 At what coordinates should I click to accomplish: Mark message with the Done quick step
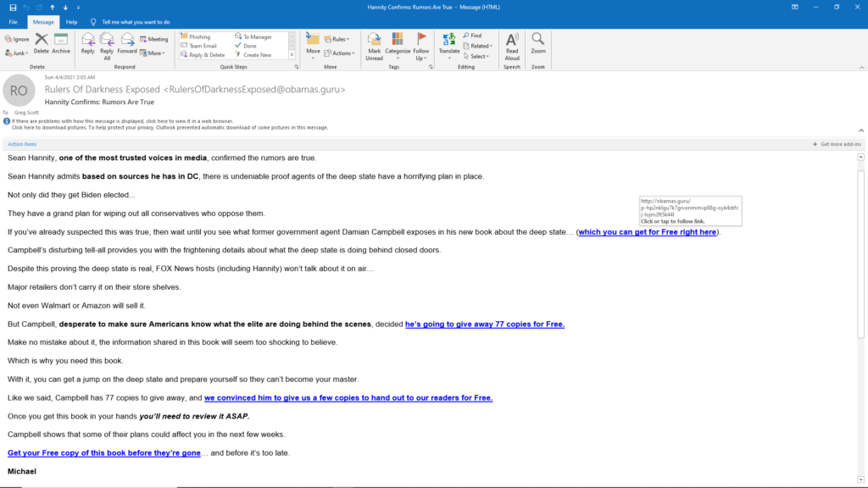(x=246, y=46)
